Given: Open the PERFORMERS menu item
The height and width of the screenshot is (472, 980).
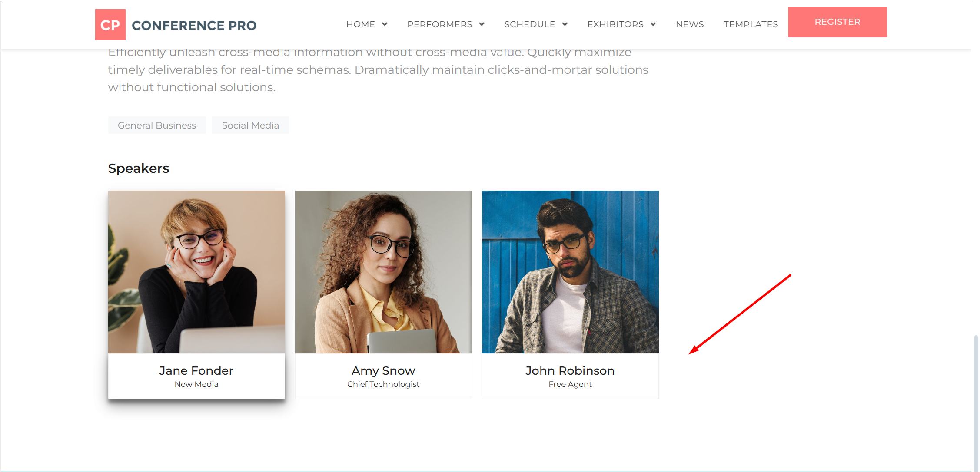Looking at the screenshot, I should (x=439, y=24).
